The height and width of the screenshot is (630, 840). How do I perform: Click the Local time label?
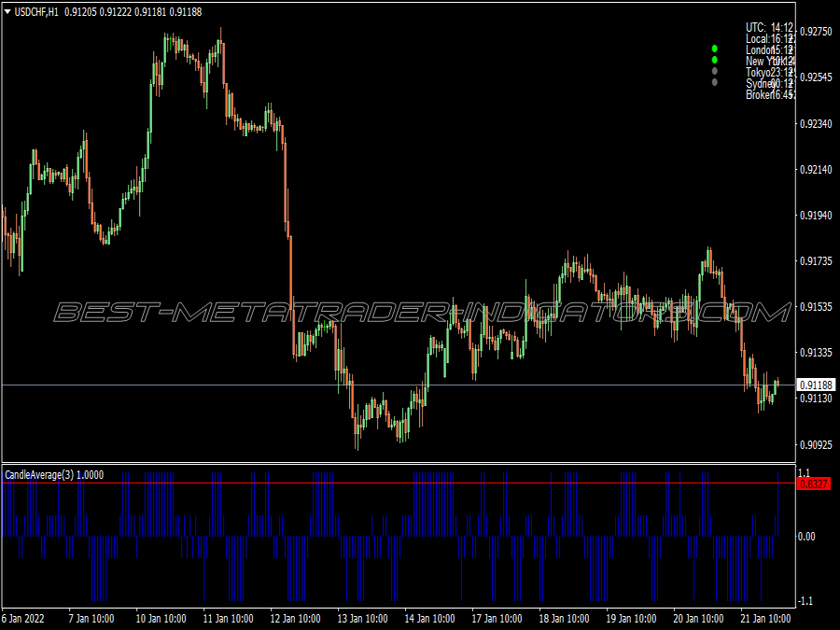pyautogui.click(x=769, y=38)
